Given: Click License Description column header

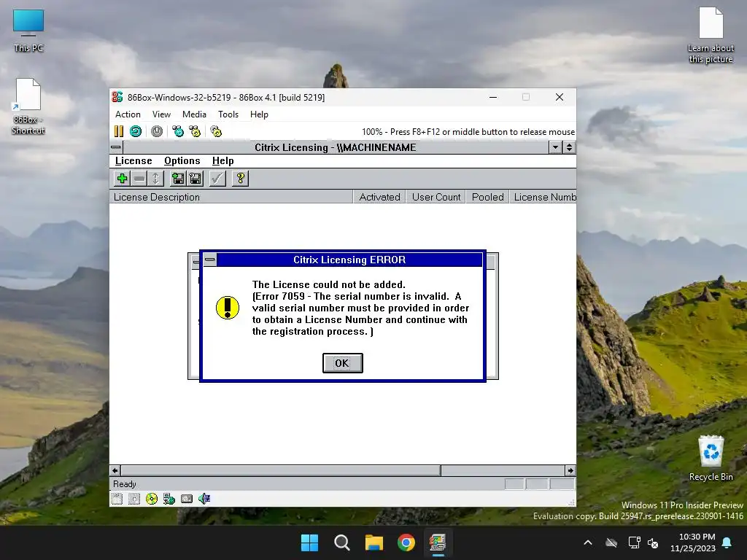Looking at the screenshot, I should click(231, 197).
